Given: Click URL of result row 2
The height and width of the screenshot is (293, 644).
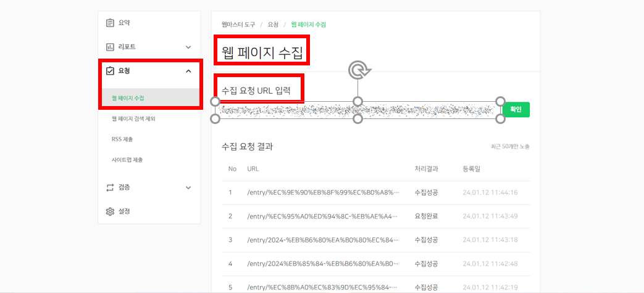Looking at the screenshot, I should [323, 216].
